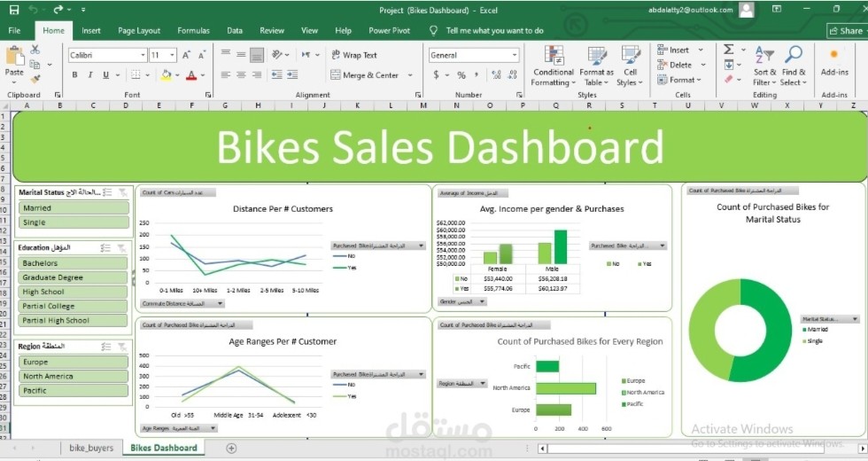Image resolution: width=868 pixels, height=461 pixels.
Task: Click the Percent Style icon
Action: pyautogui.click(x=461, y=74)
